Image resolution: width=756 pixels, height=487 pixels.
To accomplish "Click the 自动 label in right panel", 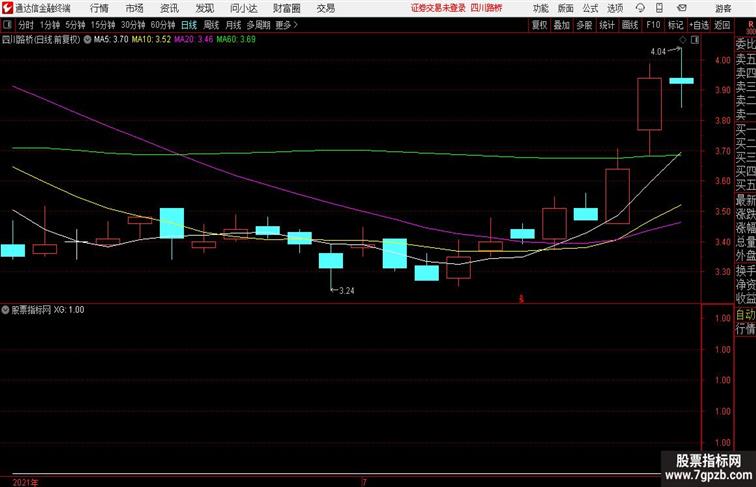I will click(x=745, y=315).
